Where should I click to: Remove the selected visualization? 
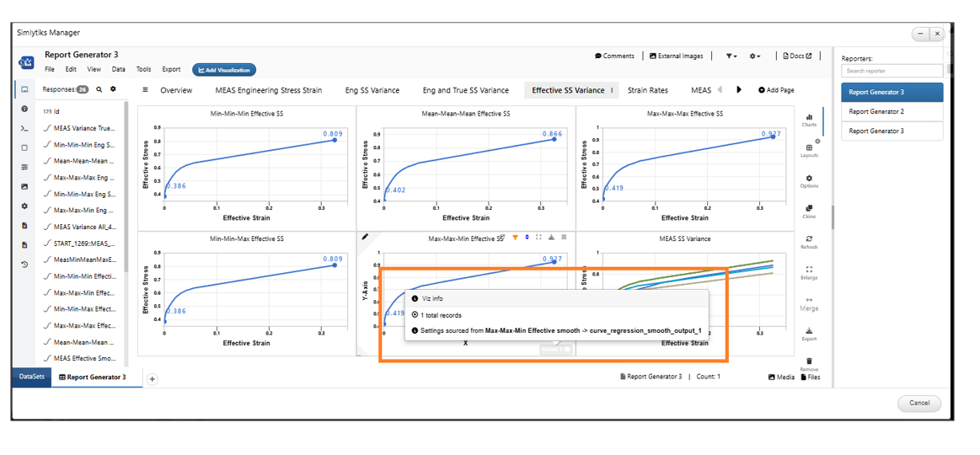pyautogui.click(x=809, y=363)
